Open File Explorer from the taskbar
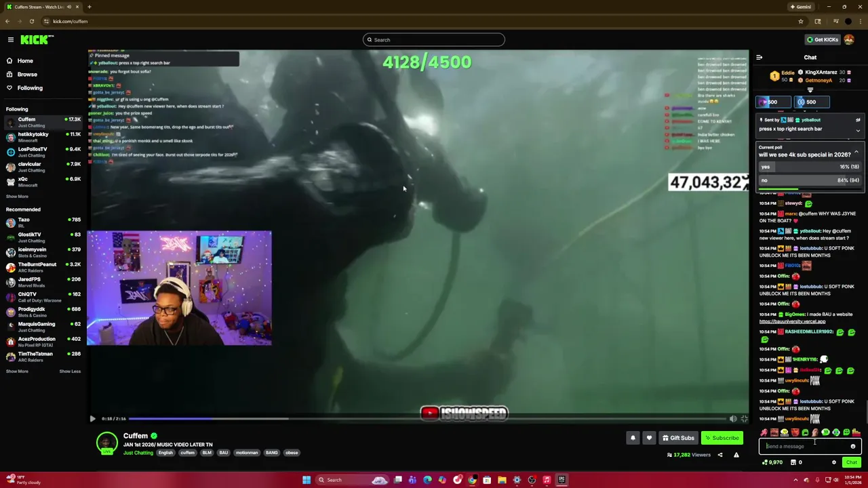This screenshot has height=488, width=868. [x=502, y=480]
